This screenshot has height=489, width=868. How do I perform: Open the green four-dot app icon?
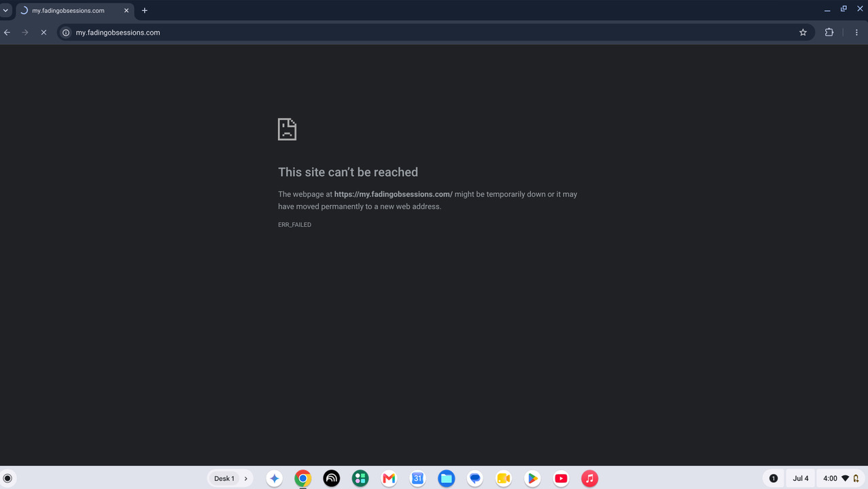360,478
